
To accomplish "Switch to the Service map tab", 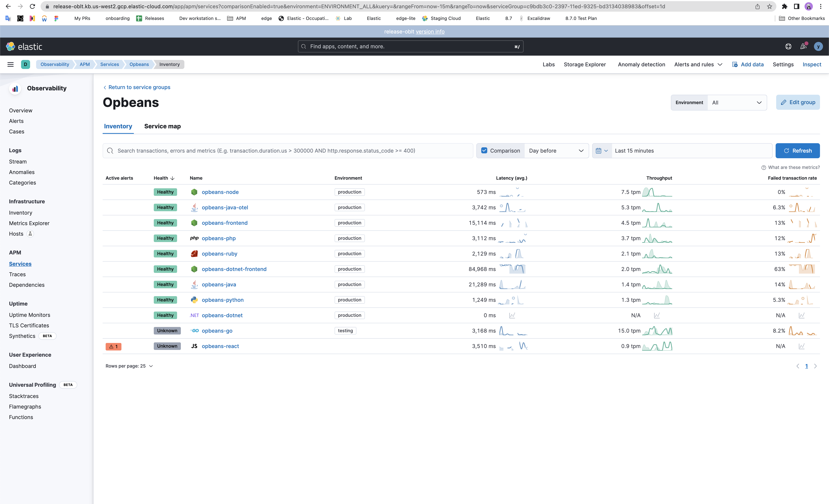I will coord(162,126).
